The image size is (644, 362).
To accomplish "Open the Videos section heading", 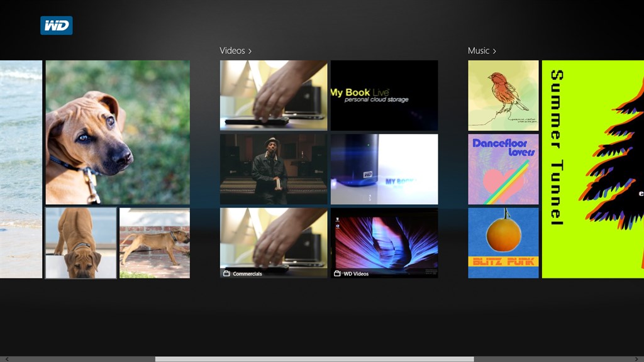I will [x=232, y=50].
